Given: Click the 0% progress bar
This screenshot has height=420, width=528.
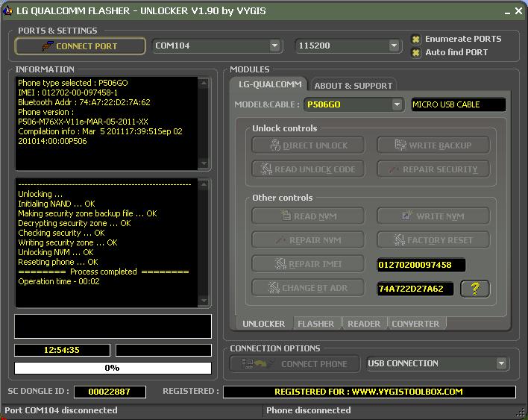Looking at the screenshot, I should [113, 368].
